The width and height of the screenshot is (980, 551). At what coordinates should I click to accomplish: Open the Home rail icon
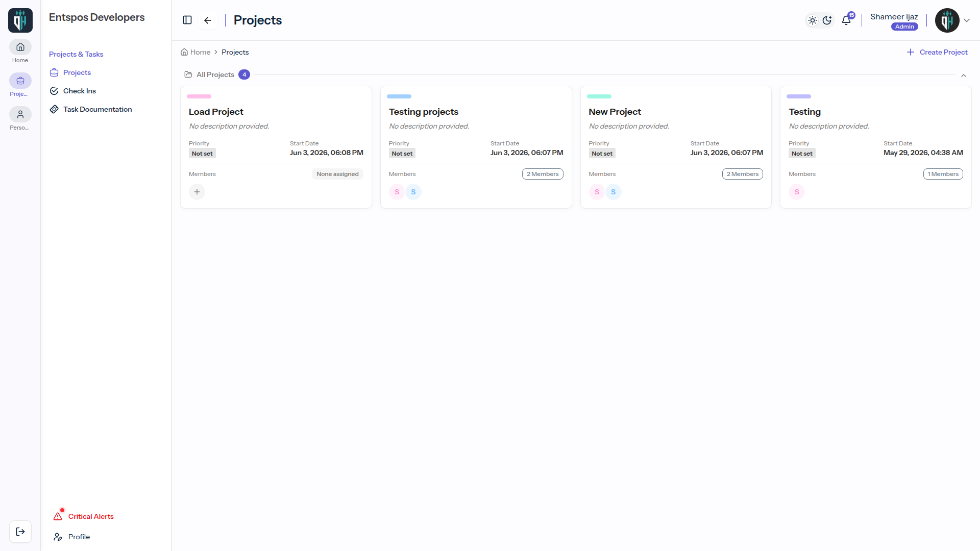[20, 47]
